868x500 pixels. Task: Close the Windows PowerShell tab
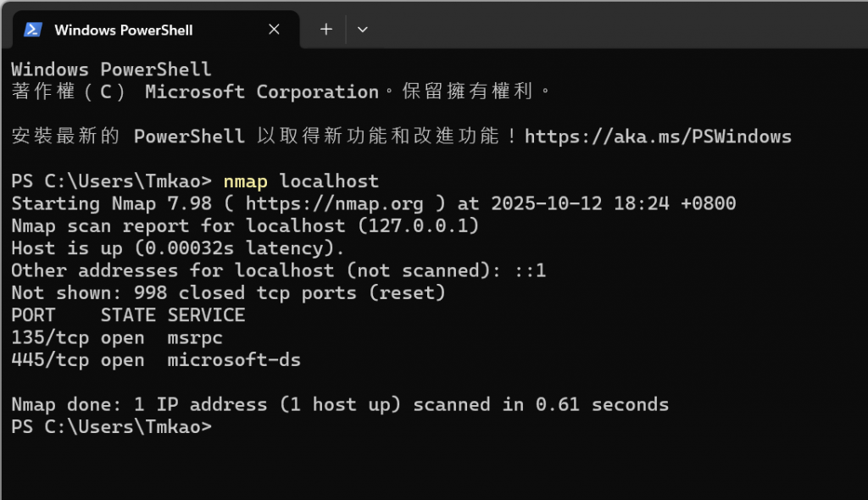pyautogui.click(x=274, y=30)
